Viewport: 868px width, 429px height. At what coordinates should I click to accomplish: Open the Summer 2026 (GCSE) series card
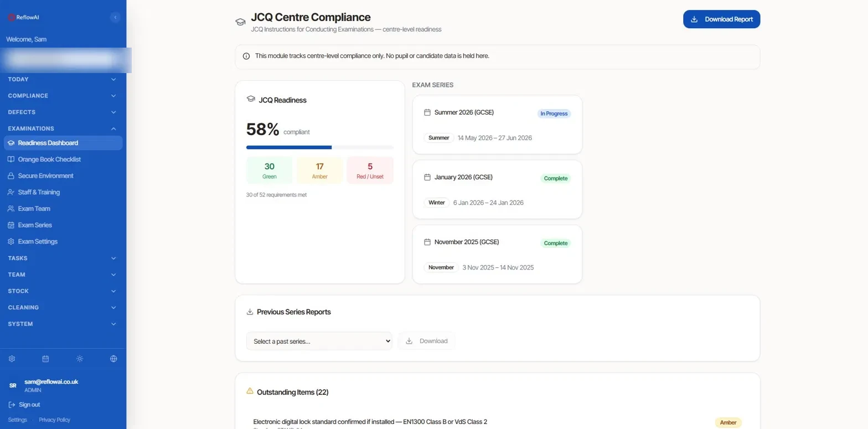(x=497, y=125)
